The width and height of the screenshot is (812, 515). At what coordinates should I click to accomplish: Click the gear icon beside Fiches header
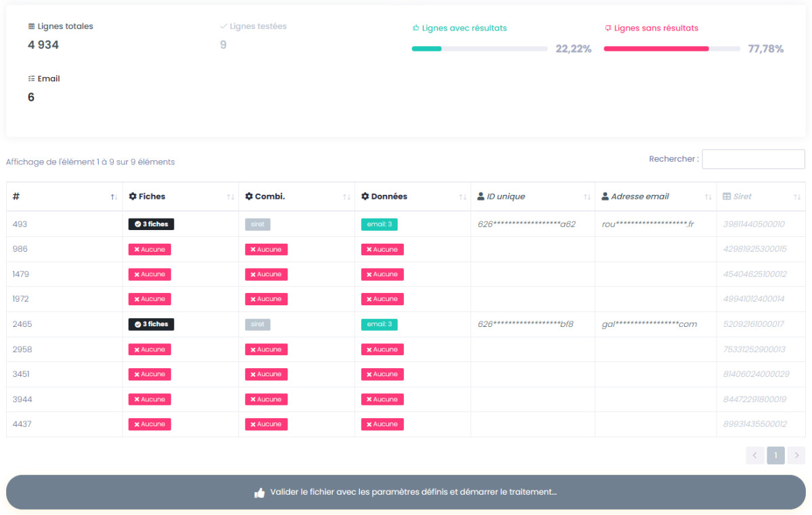[x=133, y=196]
